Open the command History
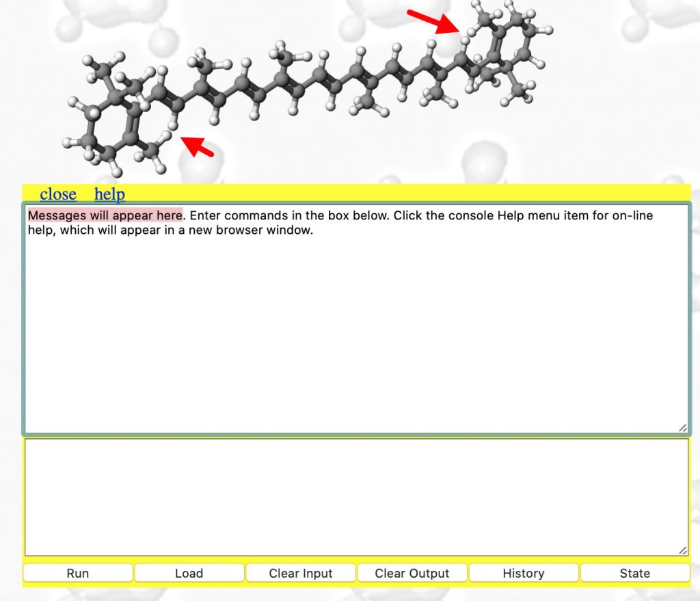700x601 pixels. point(524,573)
